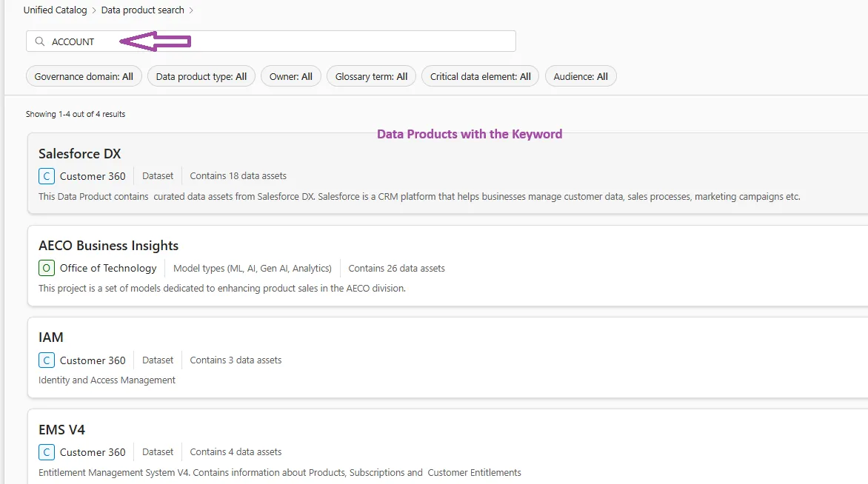Click the AECO division description text
868x484 pixels.
click(222, 288)
